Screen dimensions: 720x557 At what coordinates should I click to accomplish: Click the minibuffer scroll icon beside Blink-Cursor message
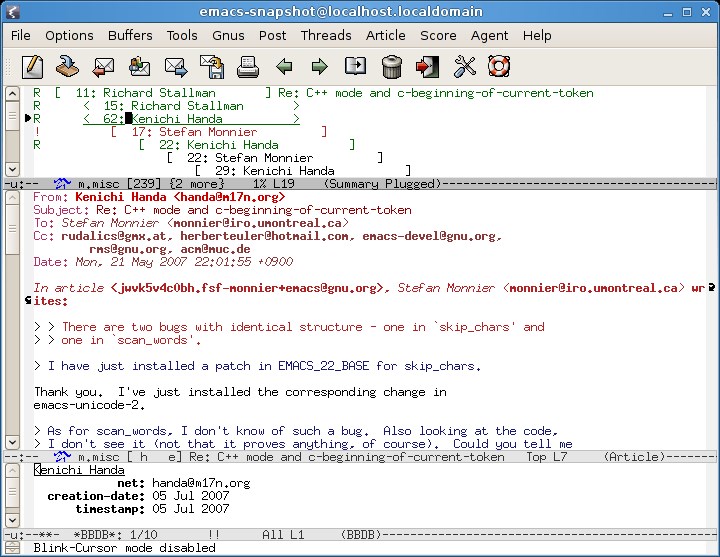tap(12, 548)
